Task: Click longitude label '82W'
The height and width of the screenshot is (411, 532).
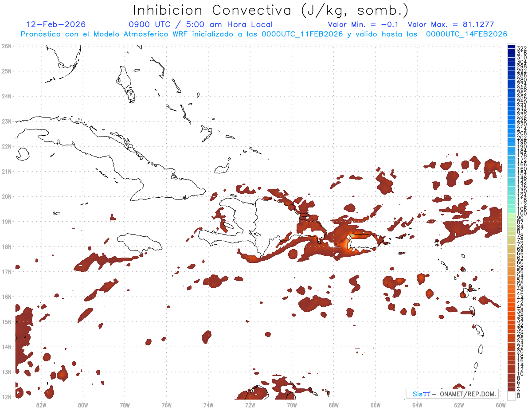Action: tap(41, 405)
